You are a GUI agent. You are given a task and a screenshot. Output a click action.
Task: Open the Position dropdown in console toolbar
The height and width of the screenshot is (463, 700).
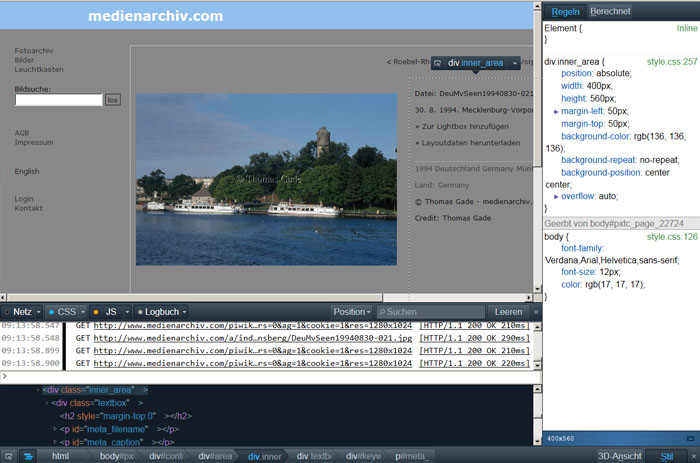(351, 312)
